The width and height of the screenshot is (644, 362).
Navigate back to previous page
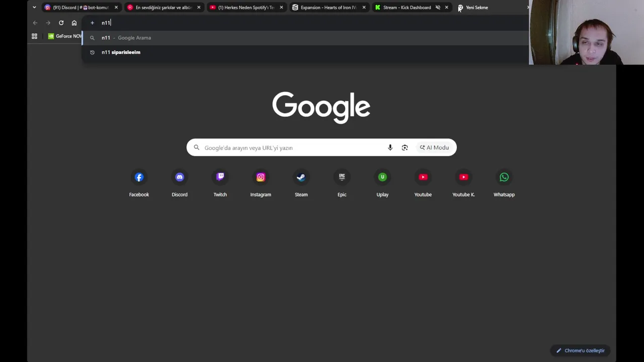[x=35, y=23]
